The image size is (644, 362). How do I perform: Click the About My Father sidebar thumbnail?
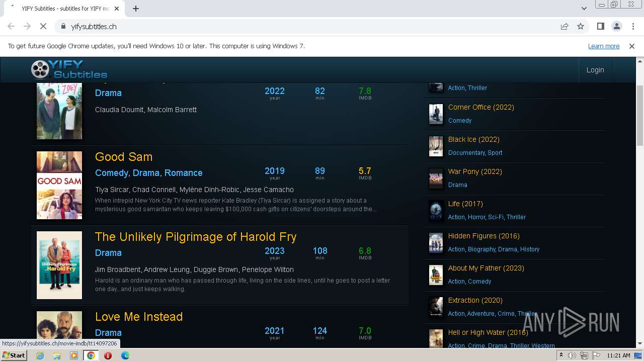436,275
